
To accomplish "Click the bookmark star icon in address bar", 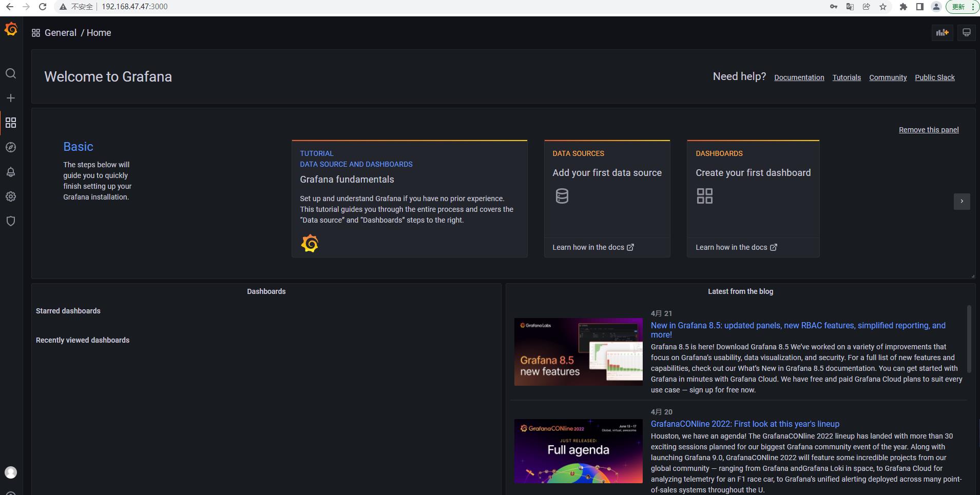I will pos(883,7).
